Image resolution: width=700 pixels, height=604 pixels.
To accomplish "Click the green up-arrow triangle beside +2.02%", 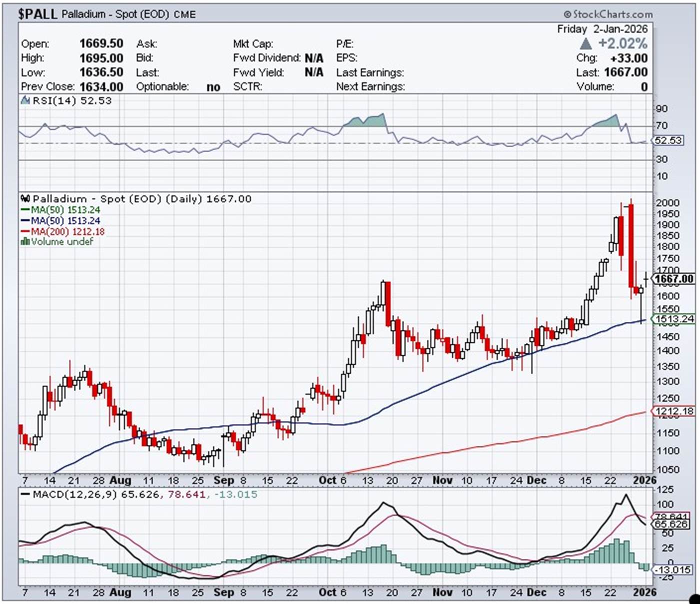I will 585,44.
